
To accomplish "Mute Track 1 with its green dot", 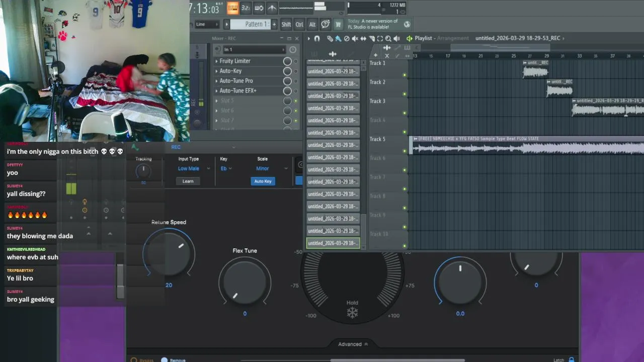I will pyautogui.click(x=404, y=75).
